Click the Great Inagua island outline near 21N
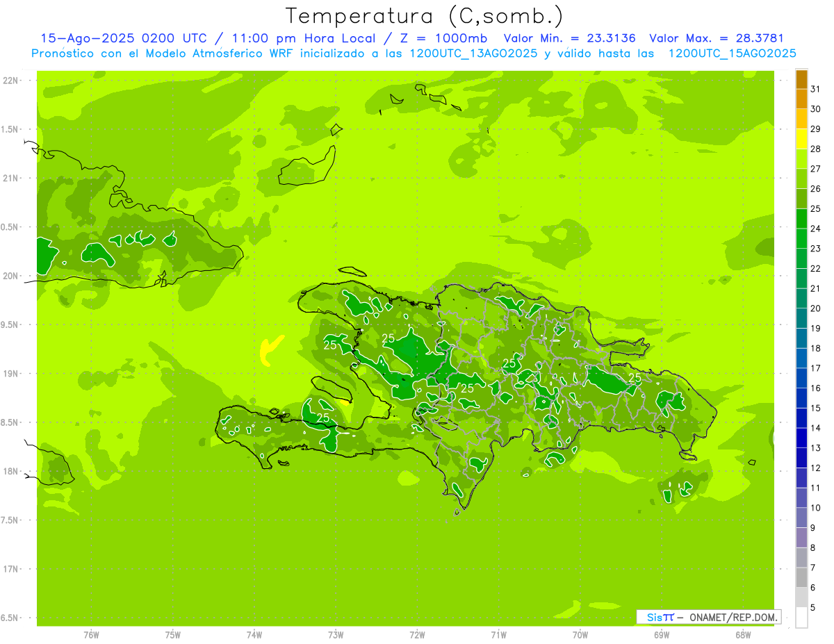This screenshot has width=834, height=644. click(308, 165)
